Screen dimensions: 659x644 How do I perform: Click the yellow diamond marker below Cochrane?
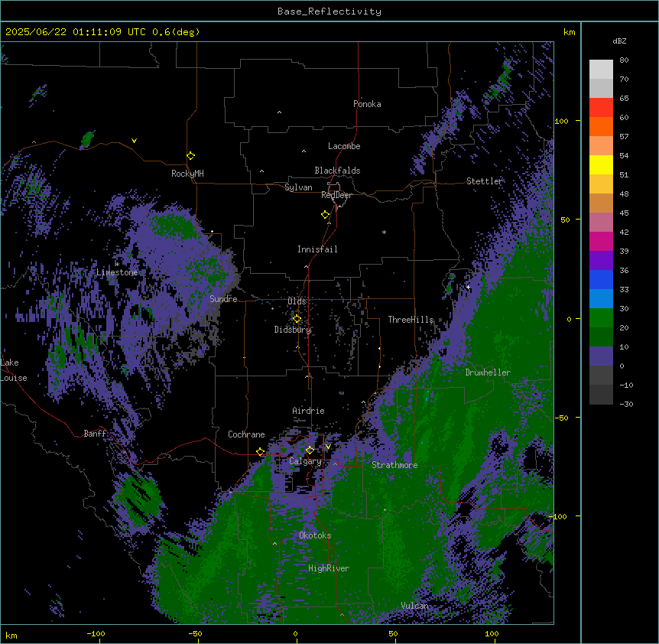pyautogui.click(x=260, y=452)
